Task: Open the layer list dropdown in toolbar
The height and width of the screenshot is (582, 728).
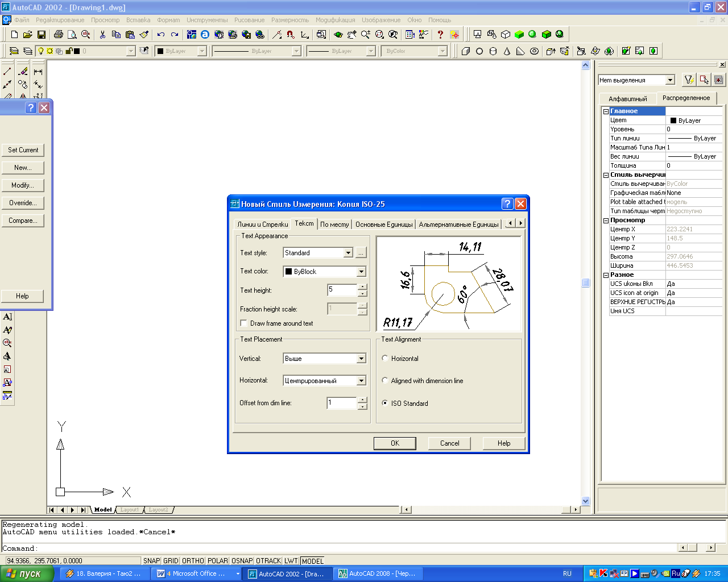Action: pos(131,51)
